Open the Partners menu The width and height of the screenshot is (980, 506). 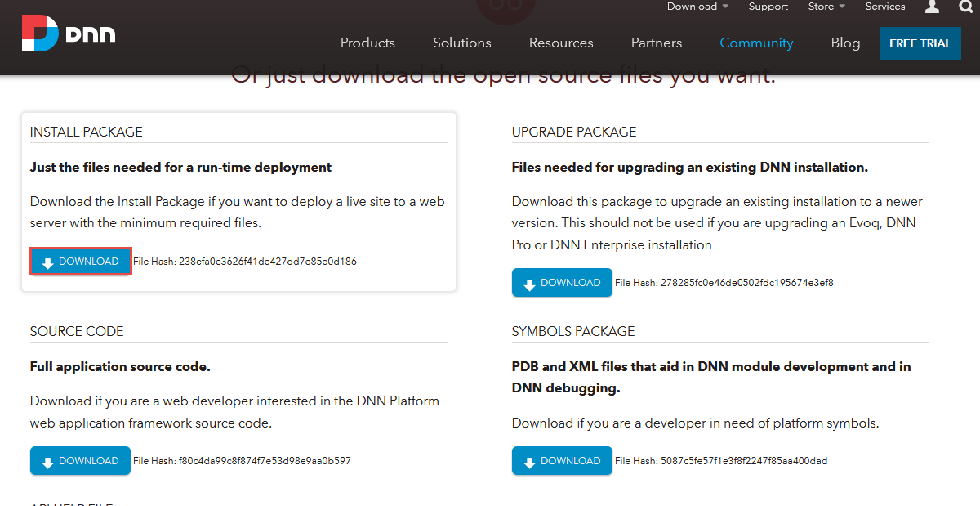click(x=656, y=43)
